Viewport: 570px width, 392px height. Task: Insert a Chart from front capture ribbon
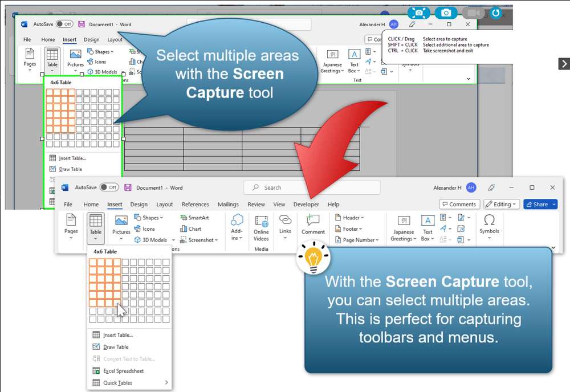pos(190,229)
